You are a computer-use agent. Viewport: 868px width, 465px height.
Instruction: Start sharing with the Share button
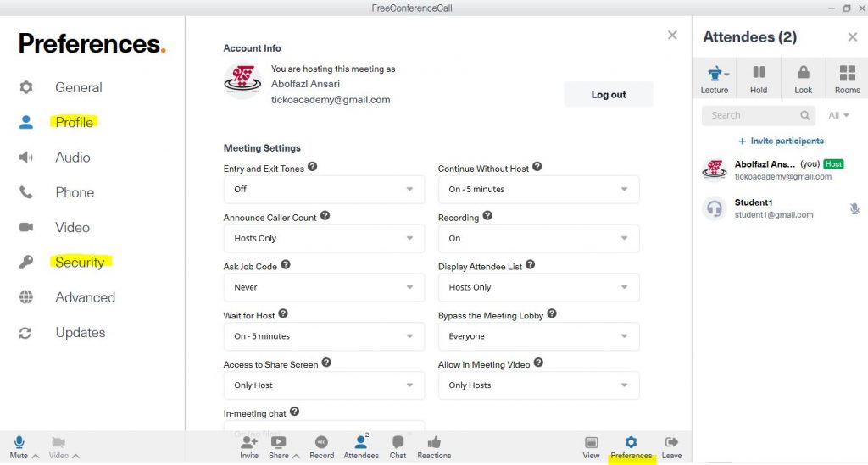click(x=278, y=446)
